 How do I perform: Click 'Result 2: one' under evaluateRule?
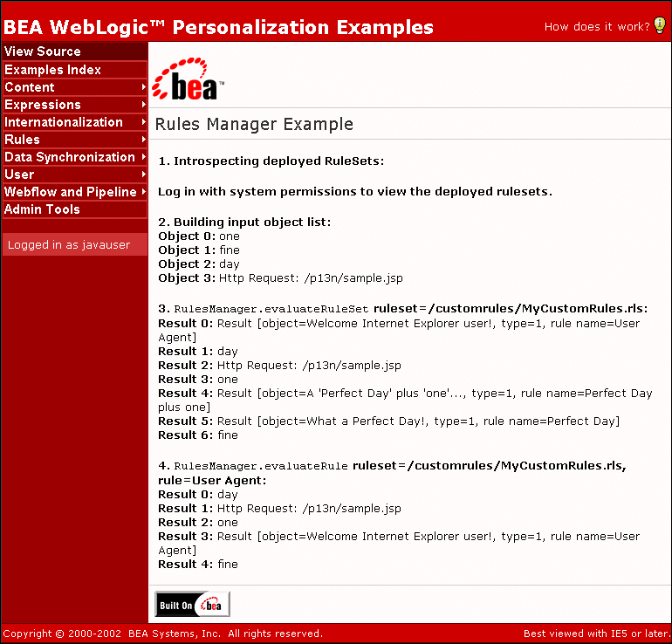click(198, 523)
